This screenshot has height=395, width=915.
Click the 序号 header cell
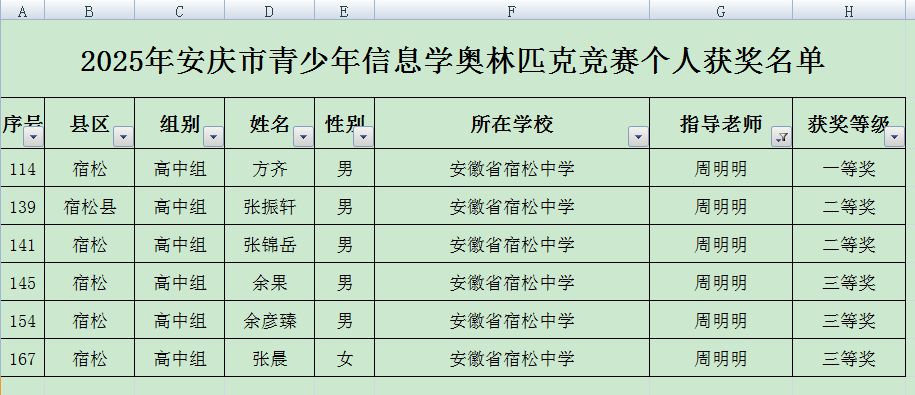point(22,123)
